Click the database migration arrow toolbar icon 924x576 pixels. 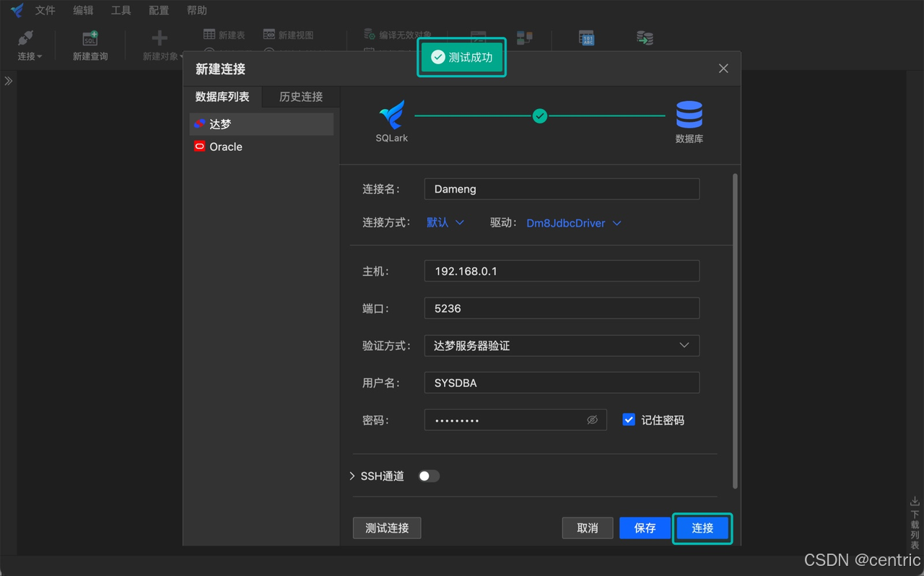click(645, 38)
